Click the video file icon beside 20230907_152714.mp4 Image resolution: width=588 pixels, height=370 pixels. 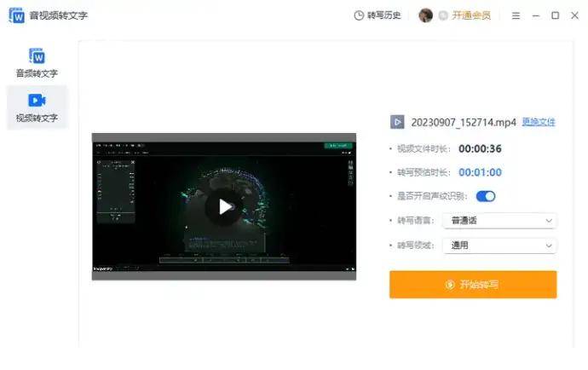tap(397, 122)
